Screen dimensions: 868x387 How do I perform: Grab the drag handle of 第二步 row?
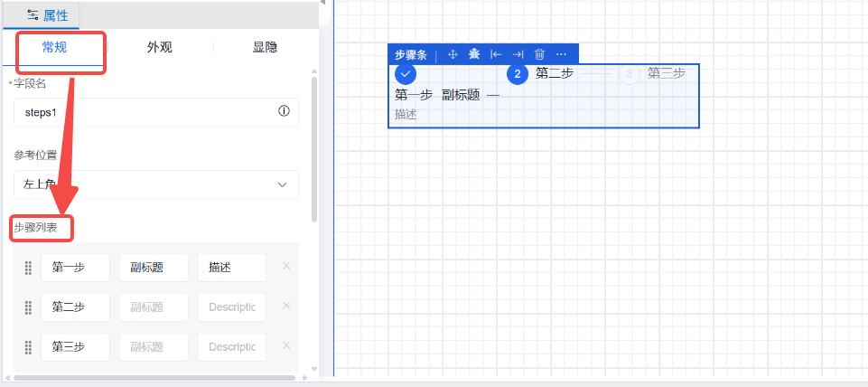(x=28, y=307)
